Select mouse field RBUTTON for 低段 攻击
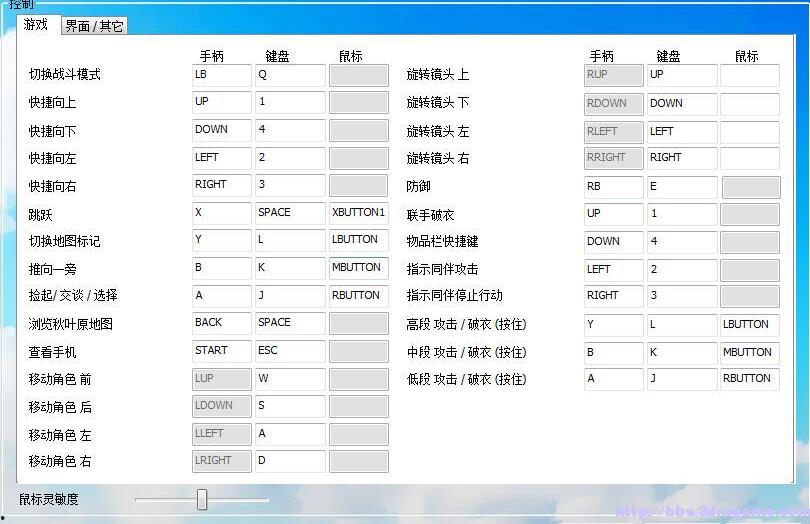The height and width of the screenshot is (524, 810). (750, 379)
